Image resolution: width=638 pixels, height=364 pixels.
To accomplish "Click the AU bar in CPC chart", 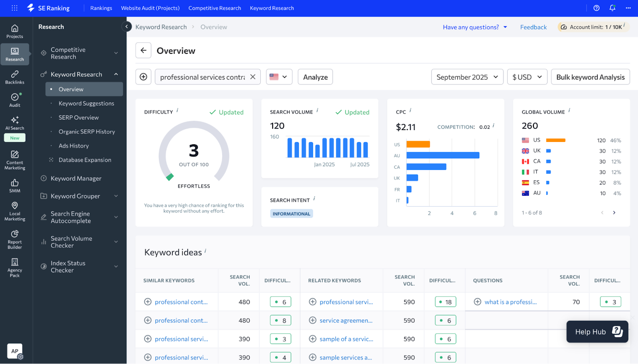I will pos(443,155).
